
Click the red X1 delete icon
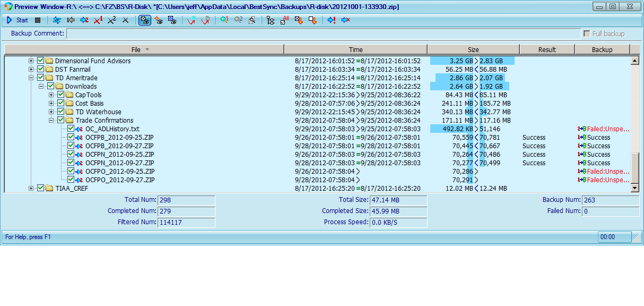[98, 20]
